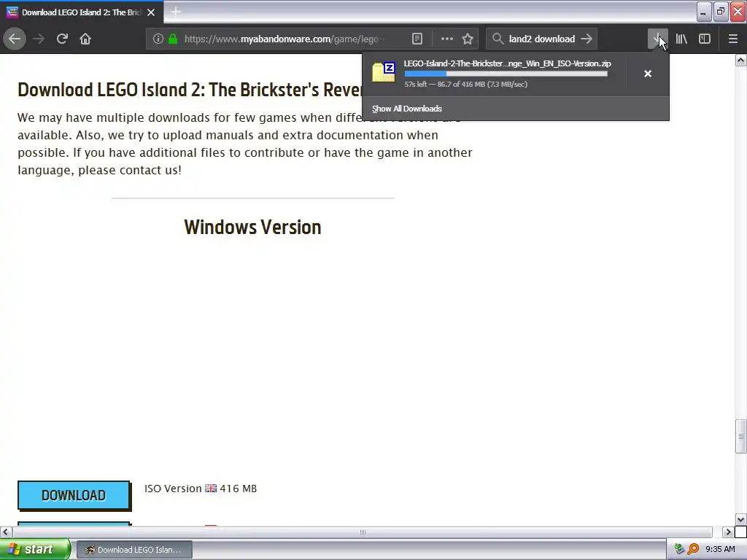
Task: Click the vertical scrollbar down arrow
Action: 741,519
